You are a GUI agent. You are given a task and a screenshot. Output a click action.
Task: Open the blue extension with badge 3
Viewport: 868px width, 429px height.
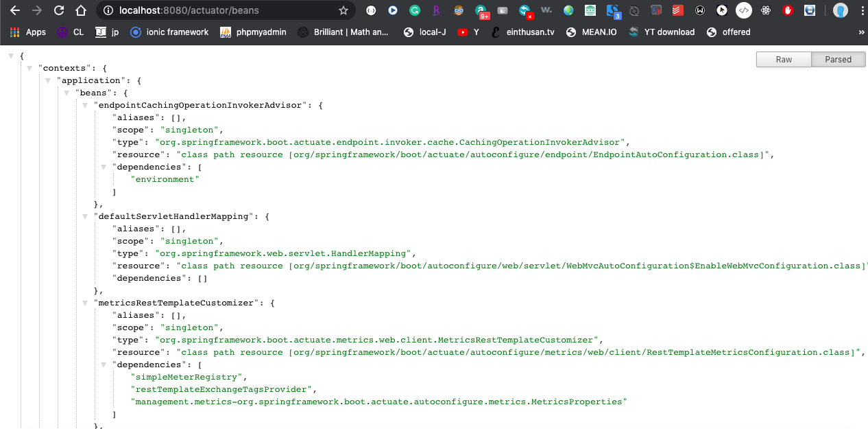pyautogui.click(x=614, y=12)
